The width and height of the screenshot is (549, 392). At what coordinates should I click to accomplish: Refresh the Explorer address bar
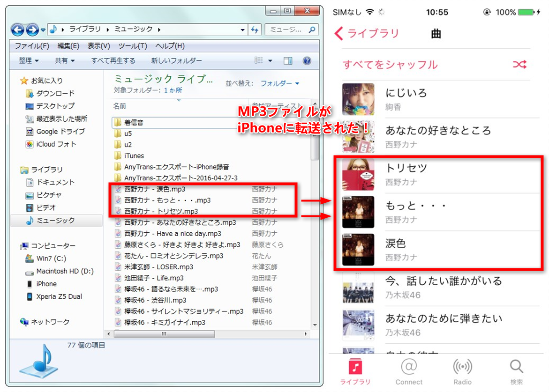(255, 30)
